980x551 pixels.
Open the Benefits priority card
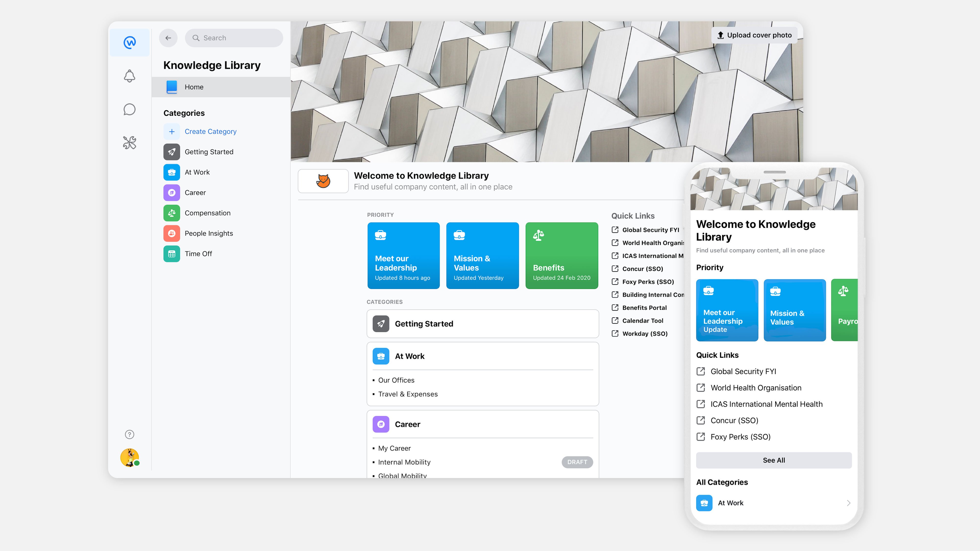pos(562,255)
